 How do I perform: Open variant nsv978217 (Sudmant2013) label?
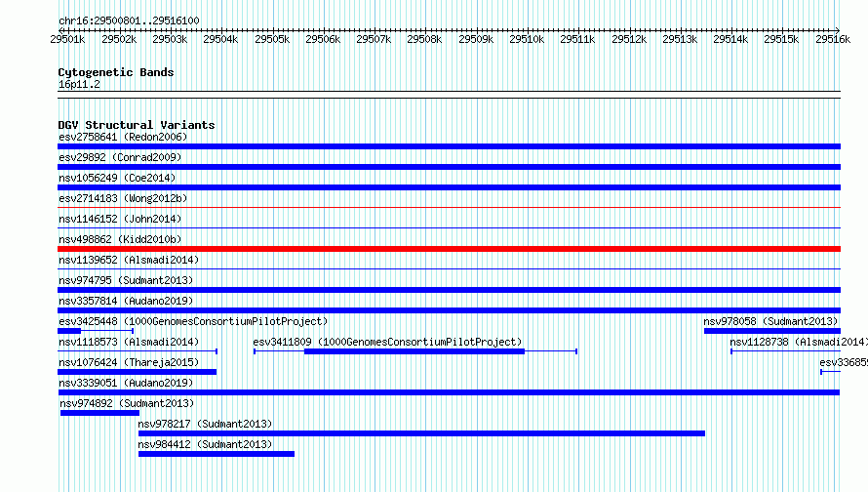pyautogui.click(x=206, y=424)
